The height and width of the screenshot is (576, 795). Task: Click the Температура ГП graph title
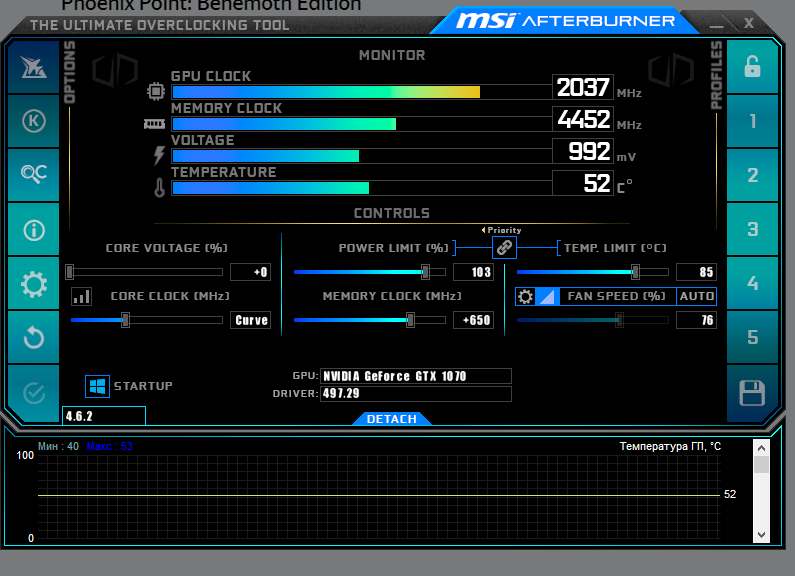click(670, 446)
